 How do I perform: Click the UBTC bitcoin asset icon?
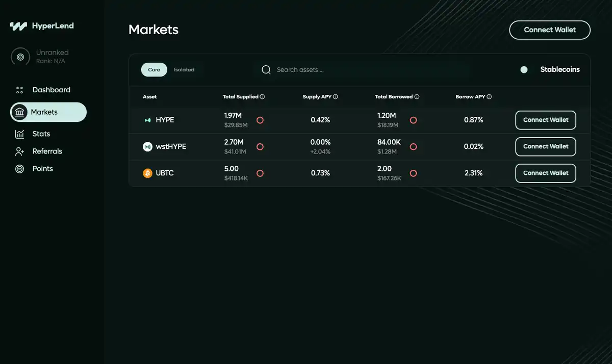pyautogui.click(x=147, y=173)
